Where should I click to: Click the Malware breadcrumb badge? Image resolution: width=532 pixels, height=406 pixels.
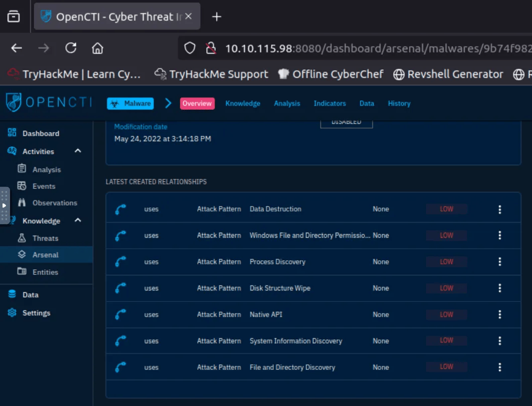130,104
